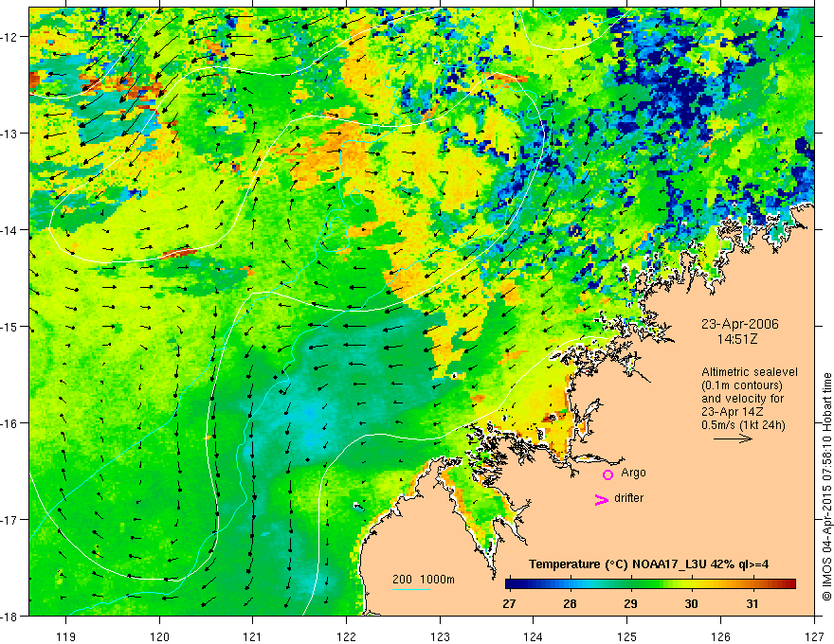Select the '14:51Z' time label
The image size is (834, 644).
[x=736, y=339]
